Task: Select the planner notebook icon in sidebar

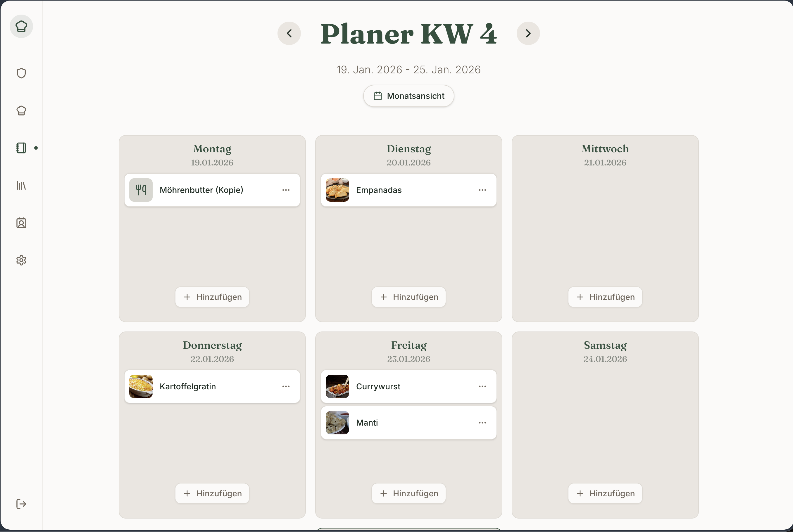Action: [21, 148]
